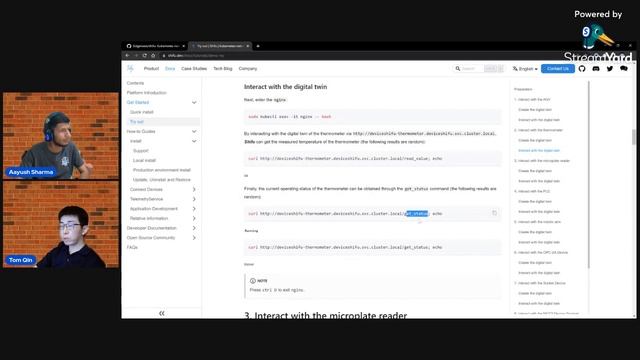Click the 'sudo kubectl exec -it nginx' code block
This screenshot has width=640, height=360.
tap(372, 117)
